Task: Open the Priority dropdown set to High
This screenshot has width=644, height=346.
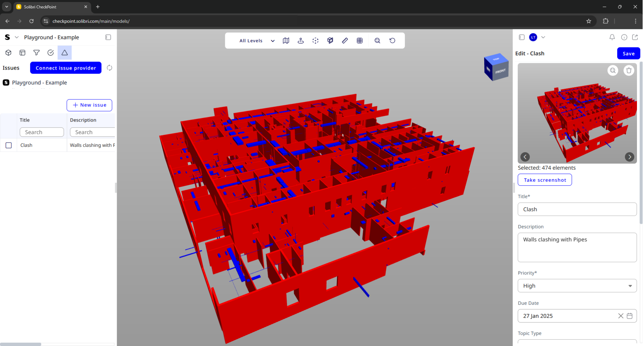Action: 577,286
